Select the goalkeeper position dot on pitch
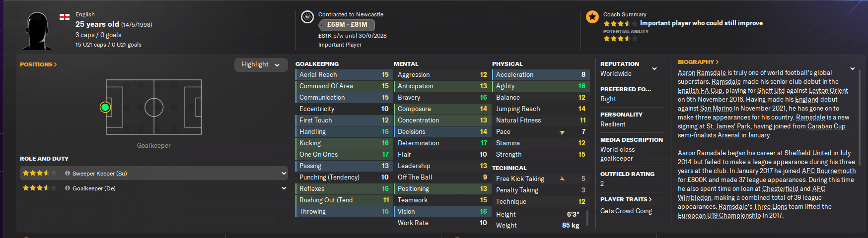The height and width of the screenshot is (238, 868). point(105,107)
